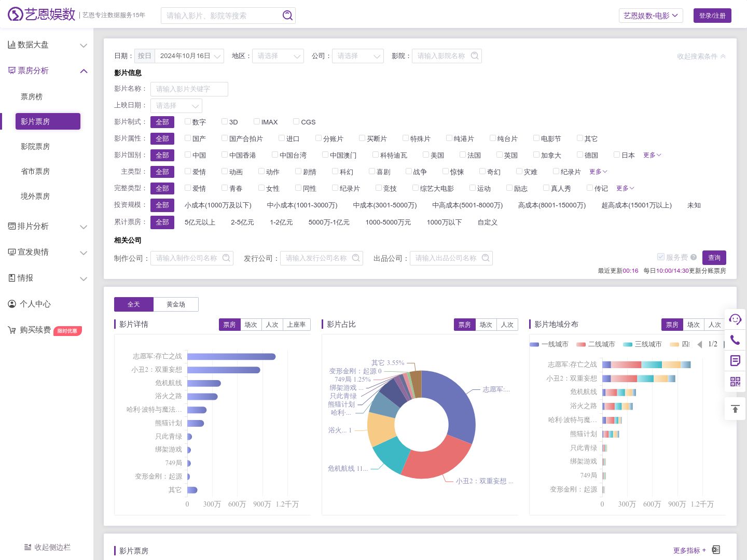747x560 pixels.
Task: Open 境外票房 sidebar link
Action: click(x=35, y=197)
